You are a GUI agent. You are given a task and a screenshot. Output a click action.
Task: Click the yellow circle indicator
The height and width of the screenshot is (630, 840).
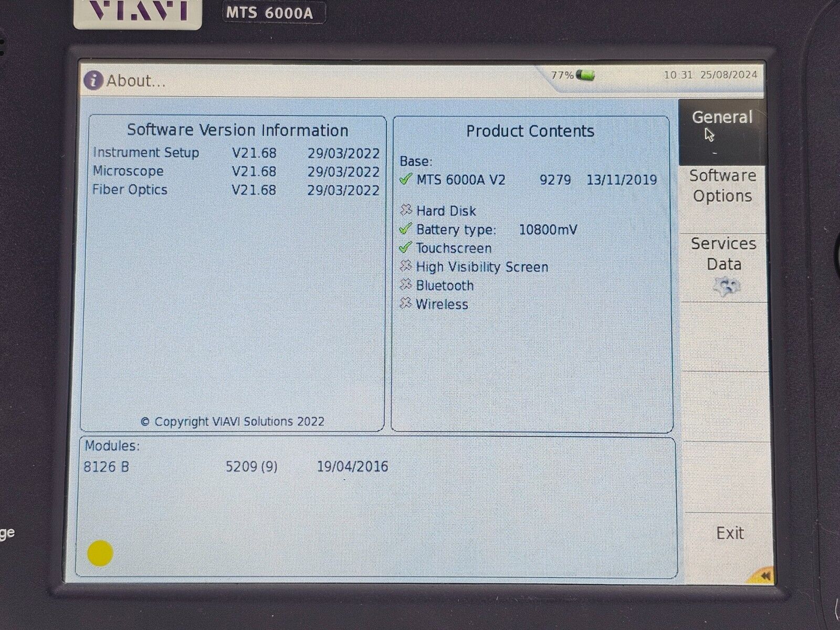[x=100, y=553]
